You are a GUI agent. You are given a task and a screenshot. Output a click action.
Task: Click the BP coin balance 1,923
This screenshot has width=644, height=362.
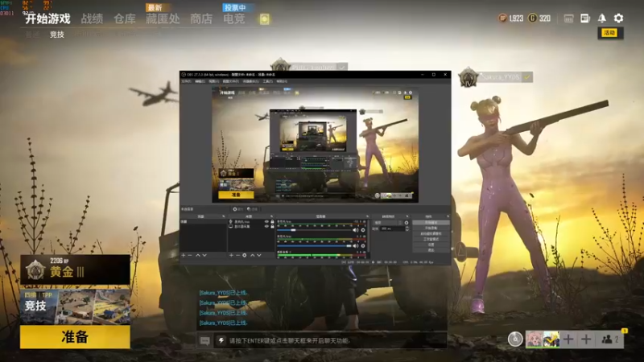click(511, 18)
